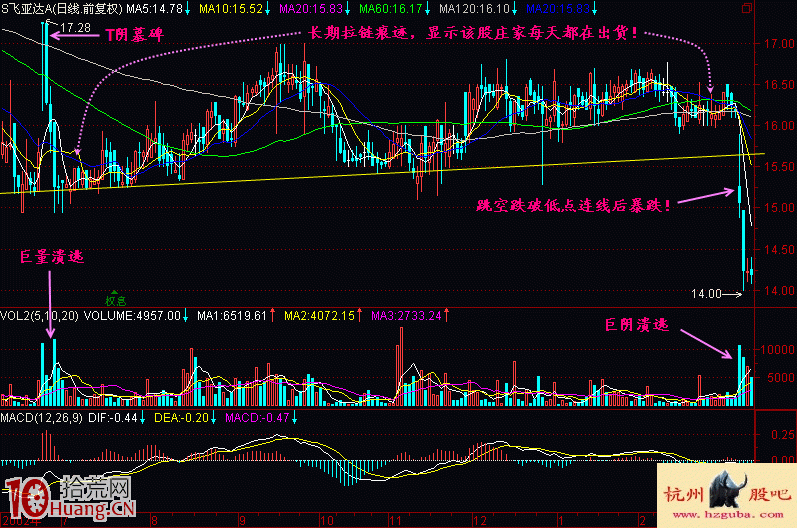Click the 15.50 price axis label
Screen dimensions: 797x528
tap(780, 167)
